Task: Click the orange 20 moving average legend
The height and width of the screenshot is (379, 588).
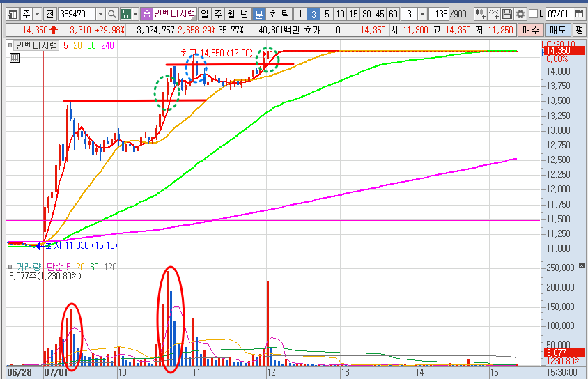Action: pos(77,46)
